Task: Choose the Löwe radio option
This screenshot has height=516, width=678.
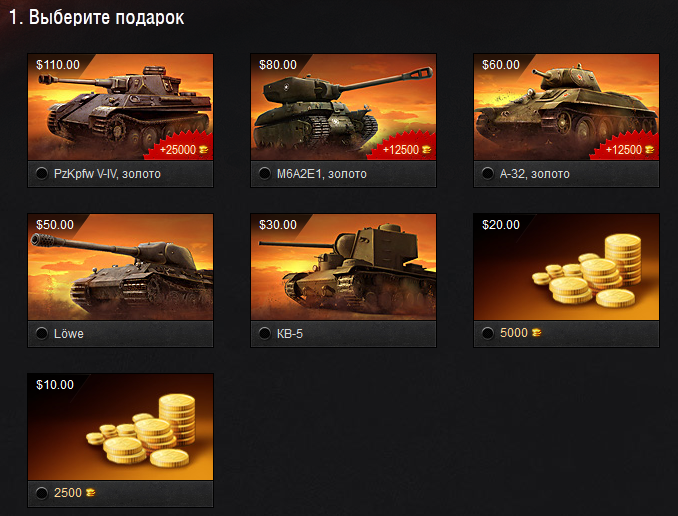Action: 42,333
